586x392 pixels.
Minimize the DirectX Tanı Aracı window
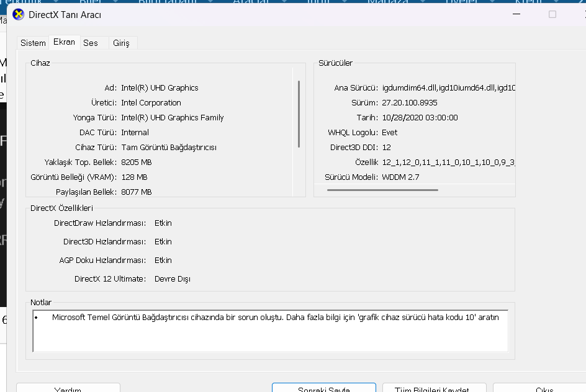tap(516, 14)
